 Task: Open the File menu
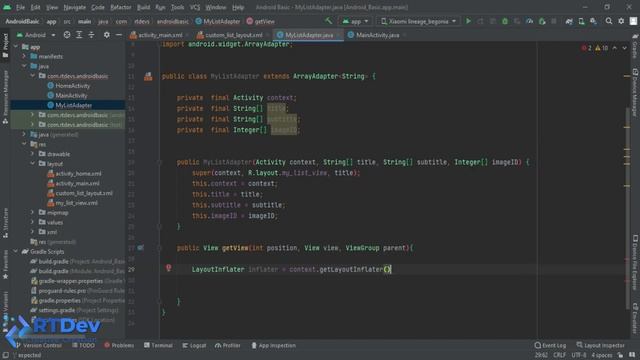point(20,7)
